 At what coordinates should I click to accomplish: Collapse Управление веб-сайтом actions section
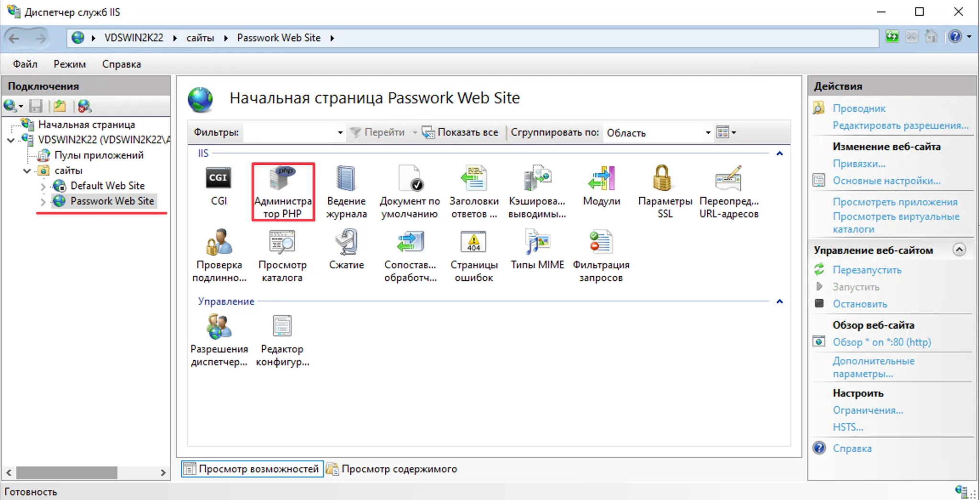959,250
